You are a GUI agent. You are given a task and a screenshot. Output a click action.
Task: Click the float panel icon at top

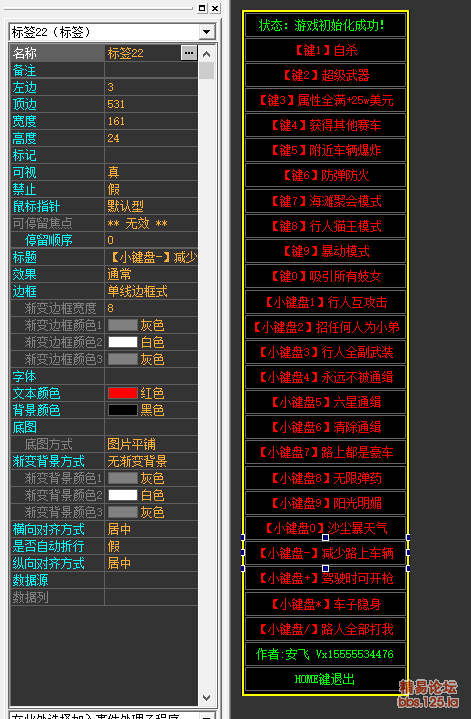coord(202,8)
